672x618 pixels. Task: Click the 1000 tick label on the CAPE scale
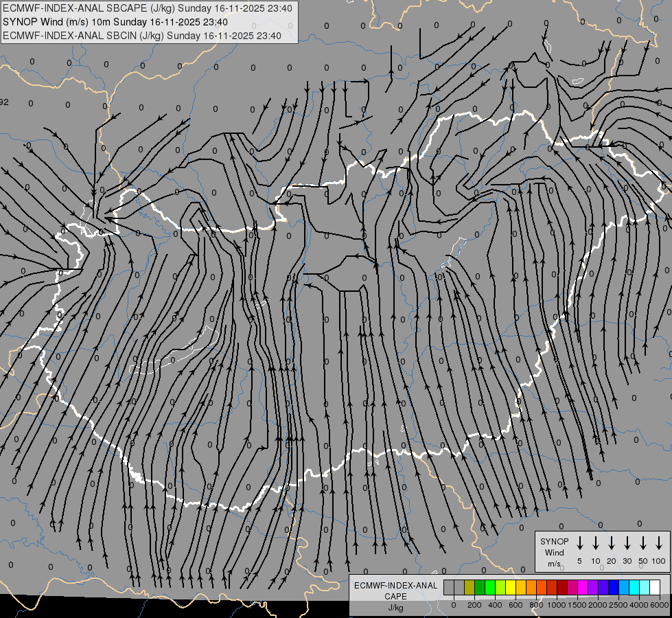556,605
